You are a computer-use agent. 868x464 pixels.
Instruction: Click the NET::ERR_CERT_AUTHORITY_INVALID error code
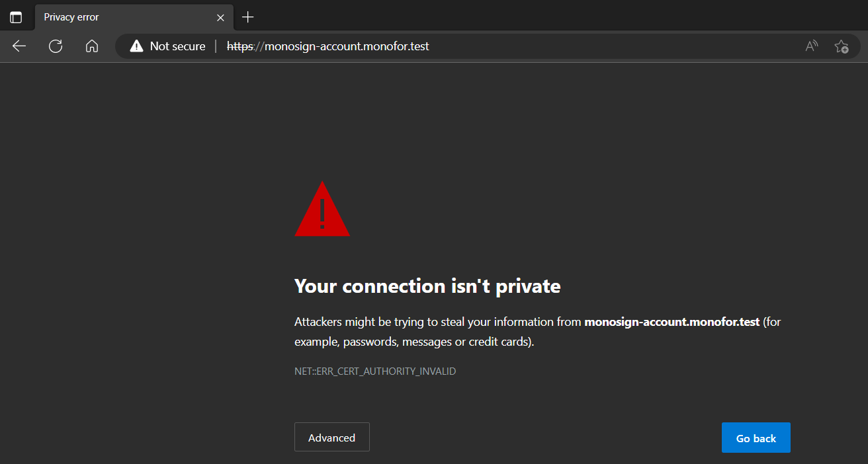coord(375,371)
